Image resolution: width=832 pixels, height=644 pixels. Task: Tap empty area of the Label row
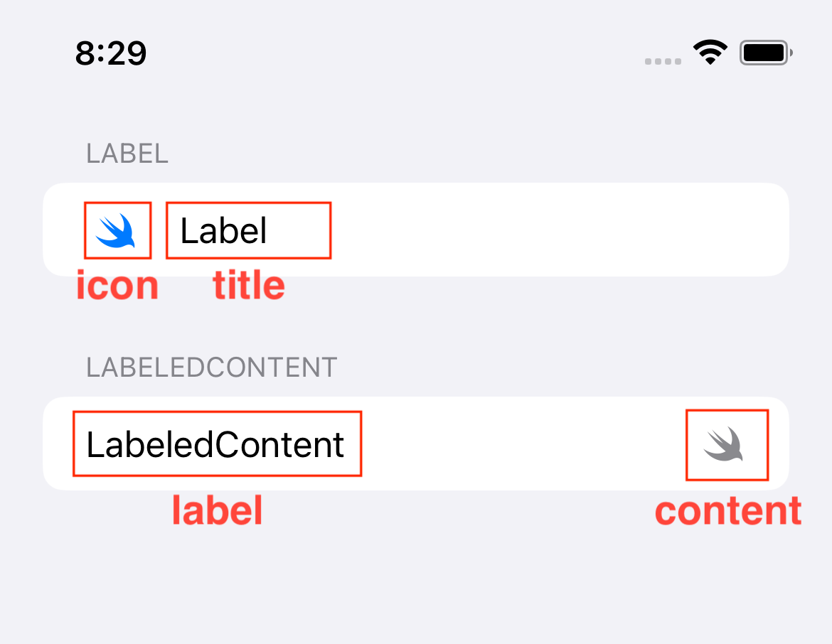coord(557,230)
